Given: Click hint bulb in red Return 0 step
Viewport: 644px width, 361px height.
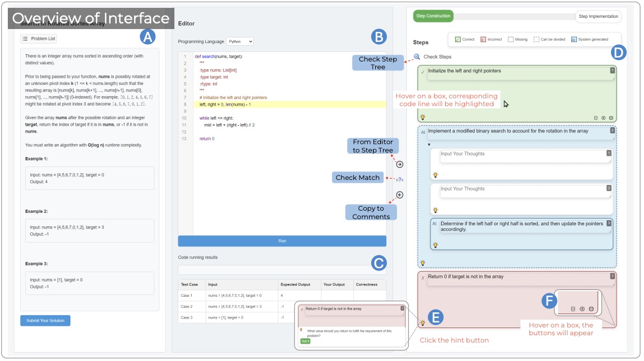Looking at the screenshot, I should coord(423,322).
